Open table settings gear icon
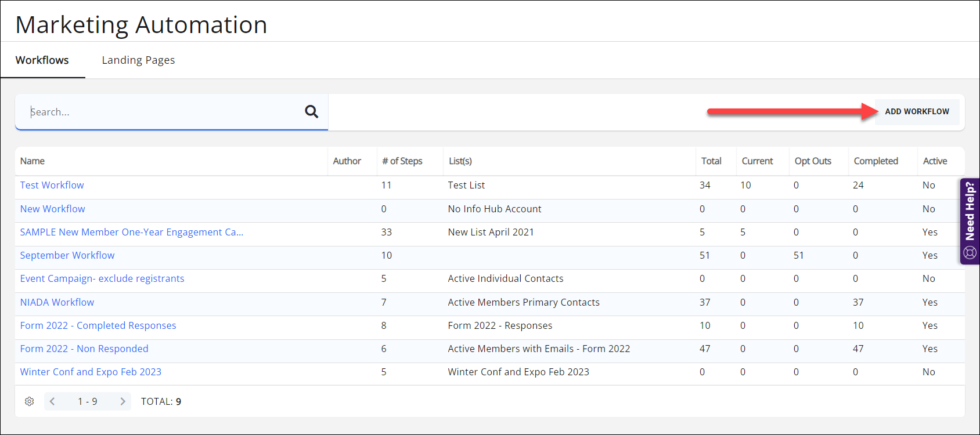The width and height of the screenshot is (980, 435). point(30,401)
